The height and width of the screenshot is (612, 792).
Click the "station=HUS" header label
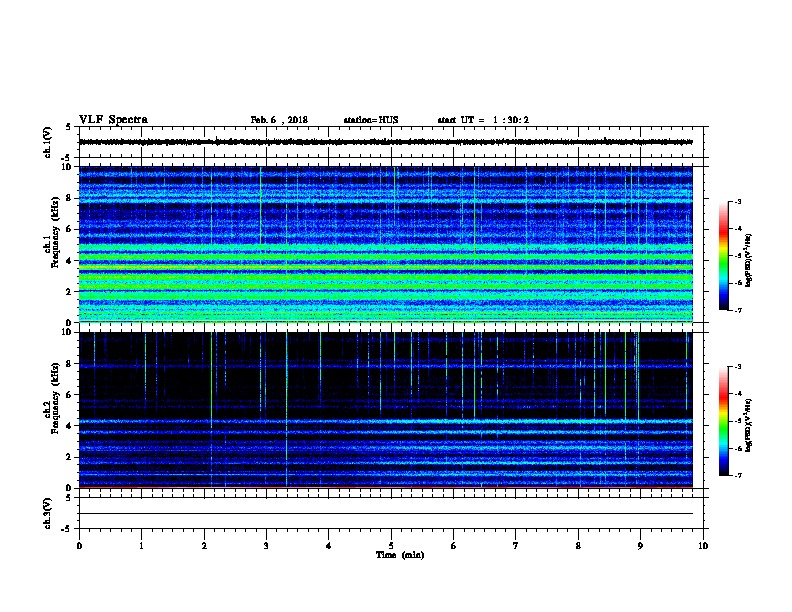point(371,120)
